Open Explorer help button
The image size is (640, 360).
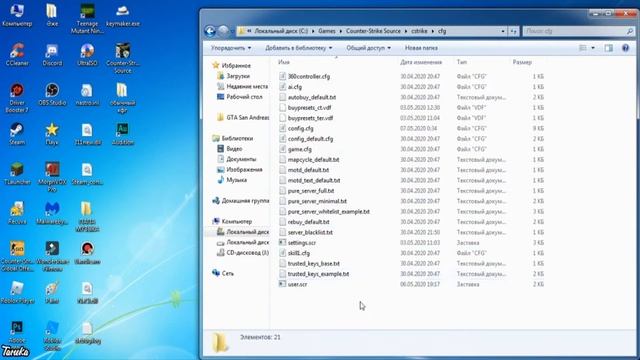coord(625,48)
